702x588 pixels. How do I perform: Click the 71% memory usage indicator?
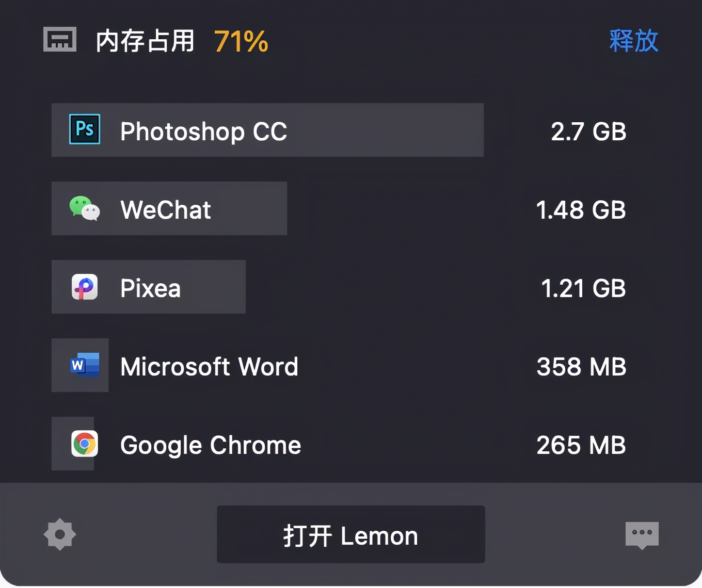[241, 41]
